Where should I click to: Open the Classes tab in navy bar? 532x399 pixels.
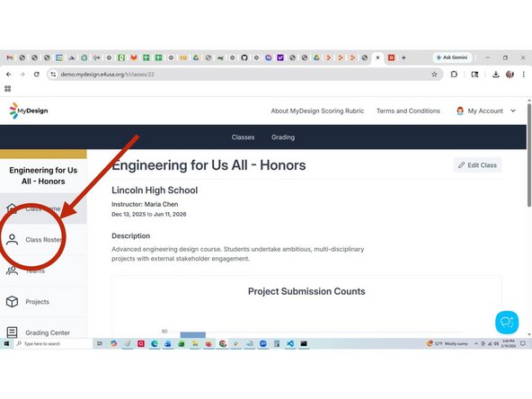click(x=243, y=137)
